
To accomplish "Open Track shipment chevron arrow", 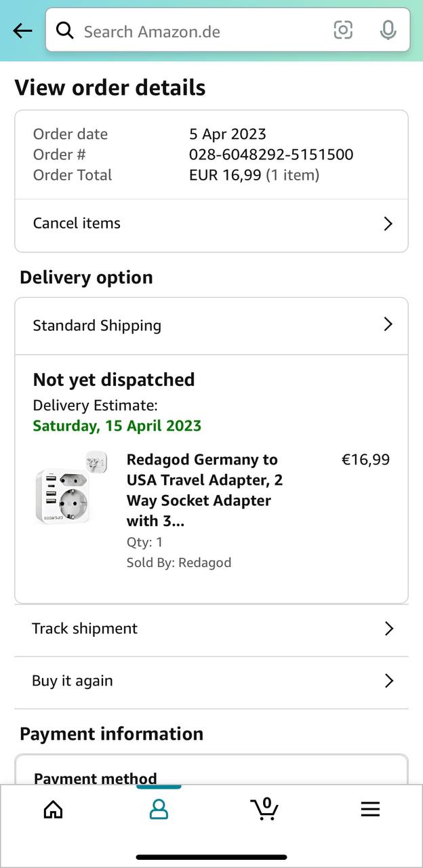I will pyautogui.click(x=388, y=629).
